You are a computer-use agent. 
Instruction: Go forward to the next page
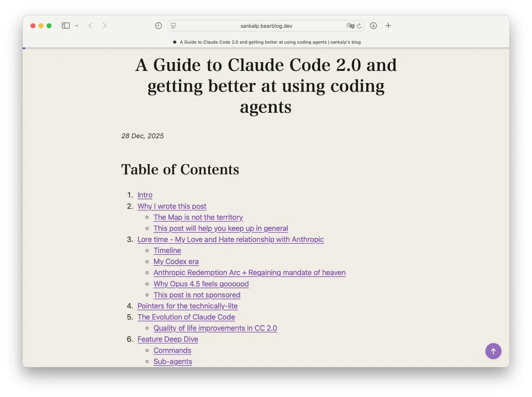click(x=104, y=26)
